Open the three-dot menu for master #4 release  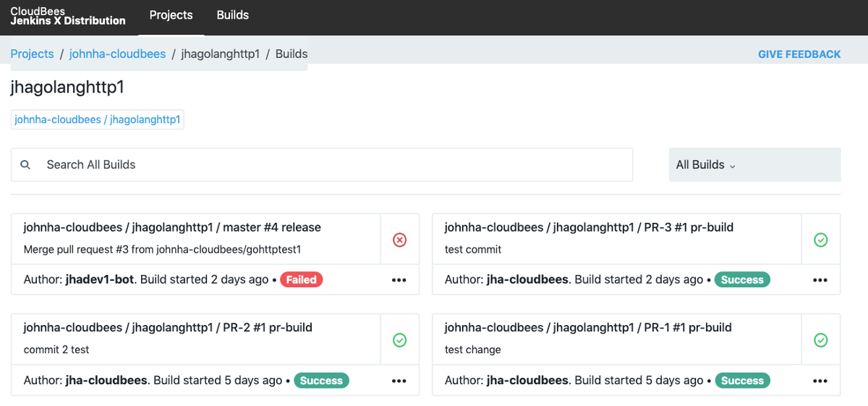399,280
